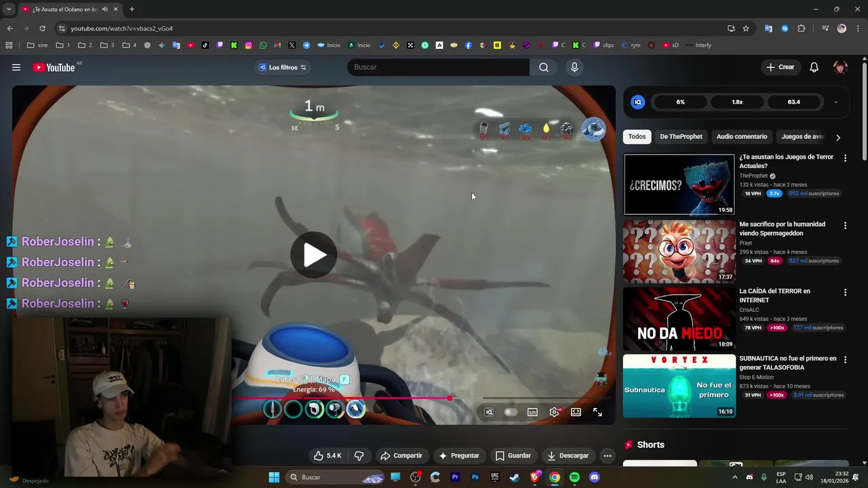
Task: Like the video with 5.4 K likes
Action: click(328, 455)
